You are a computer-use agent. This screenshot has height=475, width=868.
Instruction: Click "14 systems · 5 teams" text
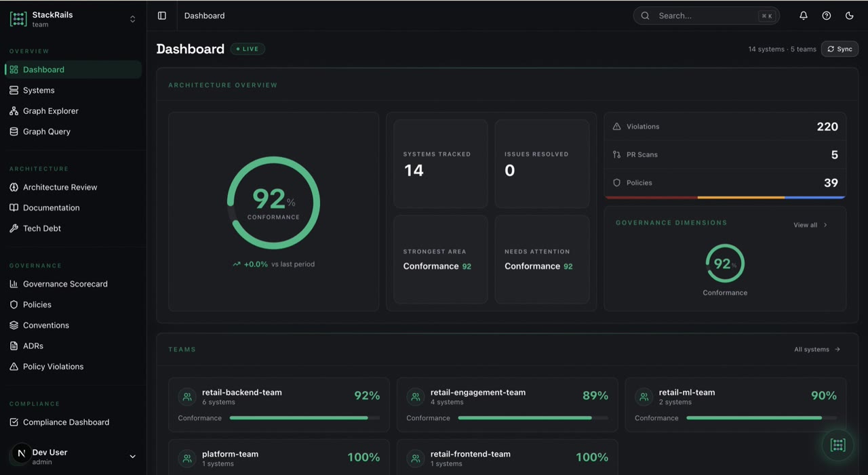[x=782, y=49]
